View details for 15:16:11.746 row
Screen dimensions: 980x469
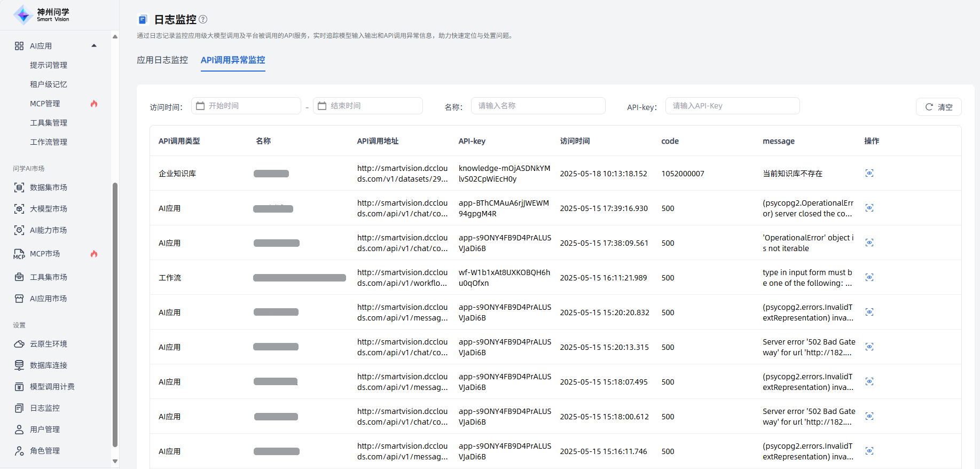869,451
